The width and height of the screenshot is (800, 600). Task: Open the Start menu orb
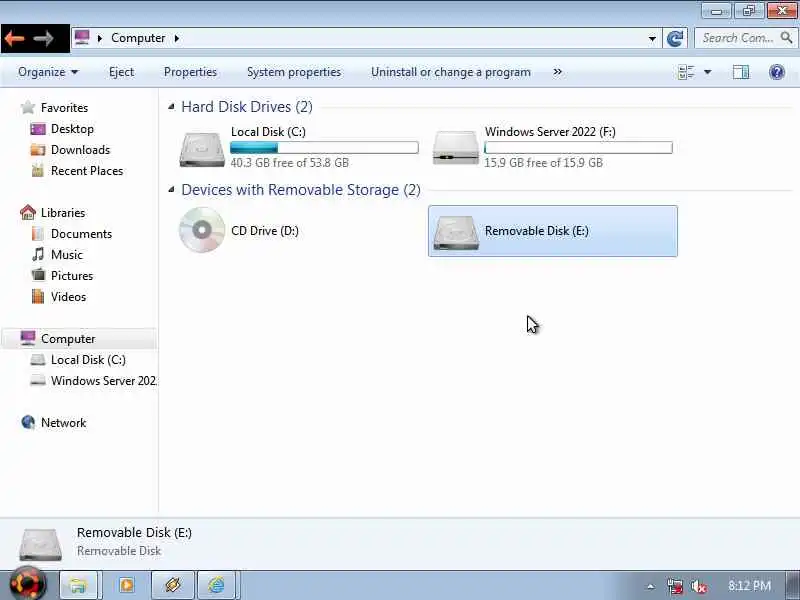pyautogui.click(x=27, y=584)
